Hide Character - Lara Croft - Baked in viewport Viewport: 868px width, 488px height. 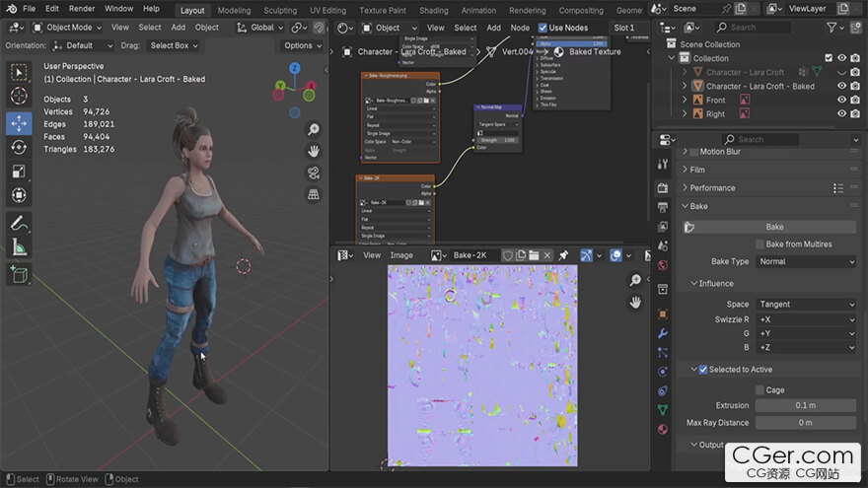coord(841,87)
